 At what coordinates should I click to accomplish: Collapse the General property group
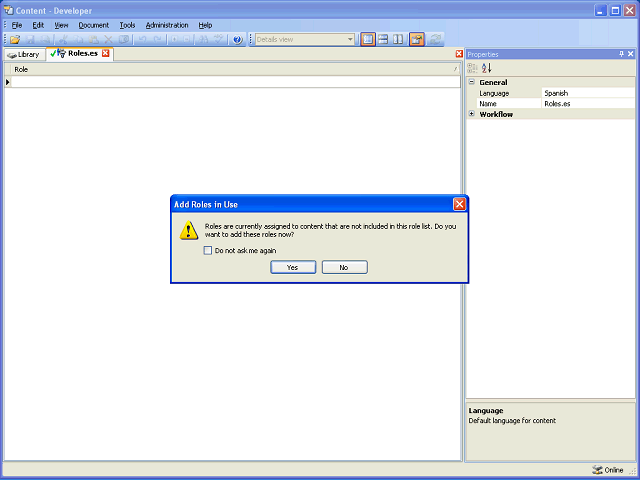[472, 82]
